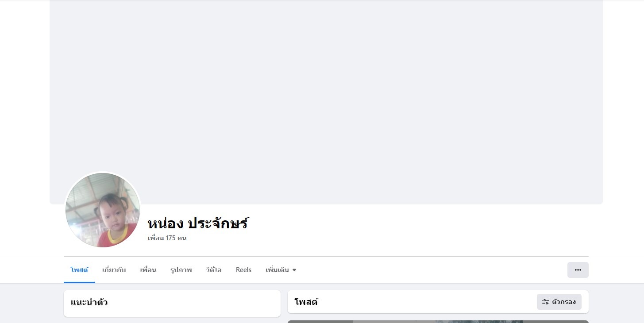Screen dimensions: 644x323
Task: Switch to the เกี่ยวกับ tab
Action: tap(114, 270)
